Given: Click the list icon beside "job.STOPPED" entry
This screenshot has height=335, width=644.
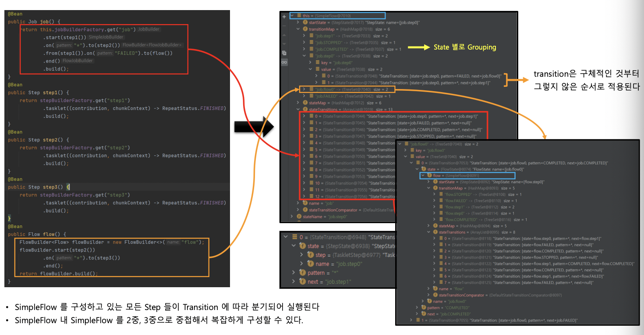Looking at the screenshot, I should [311, 42].
